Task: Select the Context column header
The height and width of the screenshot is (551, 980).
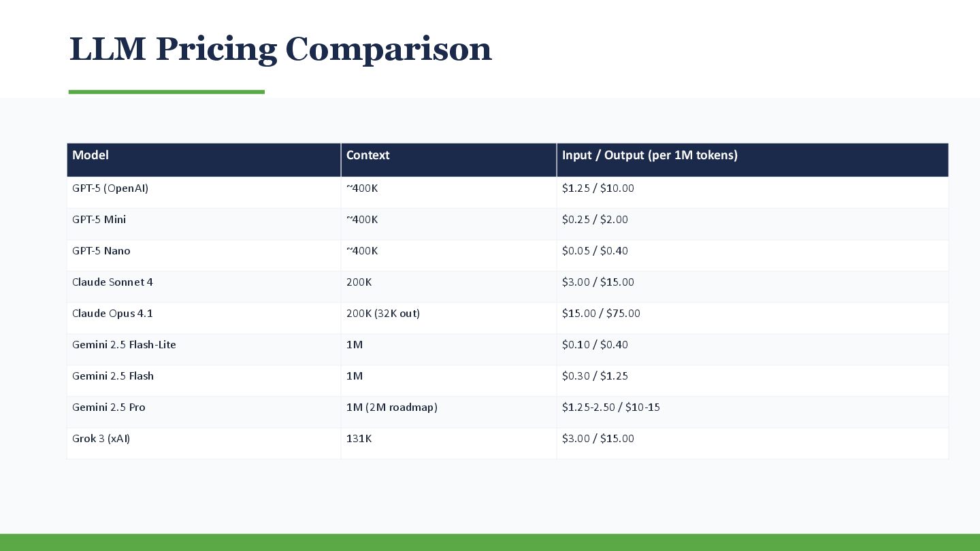Action: pyautogui.click(x=448, y=160)
